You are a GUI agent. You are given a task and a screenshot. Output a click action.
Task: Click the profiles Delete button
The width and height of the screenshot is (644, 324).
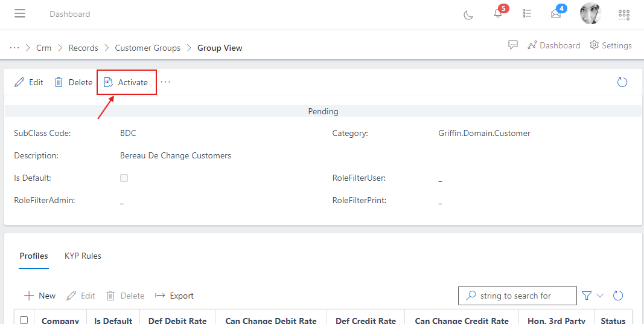pyautogui.click(x=126, y=296)
